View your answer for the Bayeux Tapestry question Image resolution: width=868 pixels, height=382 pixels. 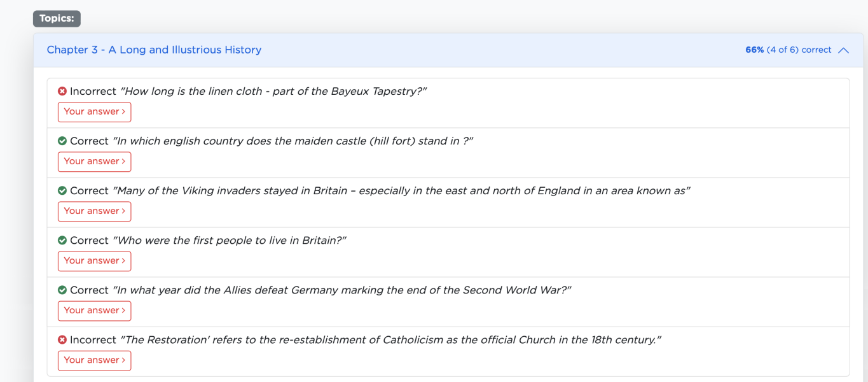(x=94, y=111)
